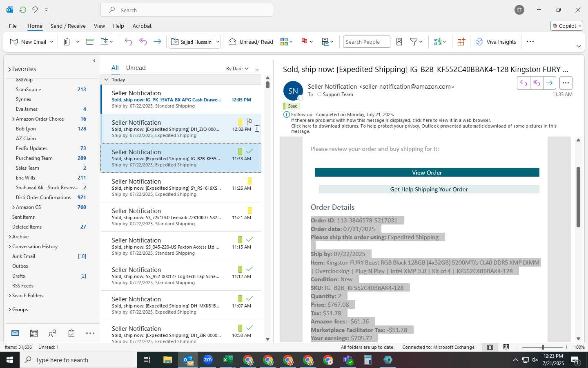The image size is (588, 368).
Task: Expand the Search Folders node
Action: 10,296
